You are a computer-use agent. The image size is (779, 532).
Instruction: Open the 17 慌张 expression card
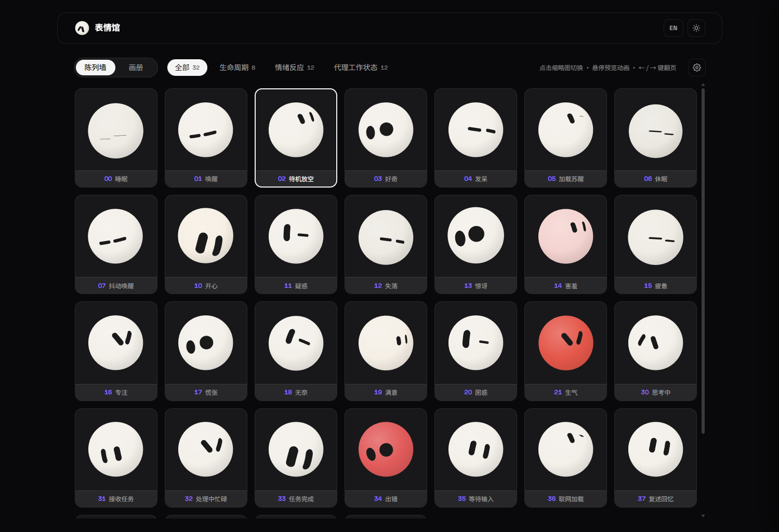tap(206, 351)
